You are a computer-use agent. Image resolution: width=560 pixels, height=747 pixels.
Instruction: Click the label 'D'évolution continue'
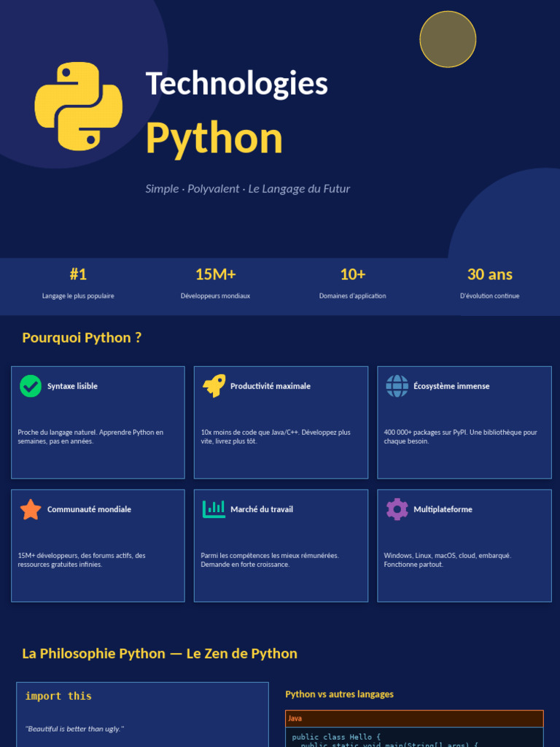pos(489,296)
